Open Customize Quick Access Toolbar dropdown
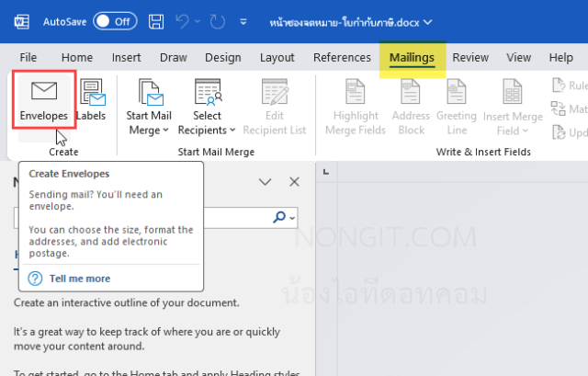Viewport: 588px width, 376px height. 243,22
